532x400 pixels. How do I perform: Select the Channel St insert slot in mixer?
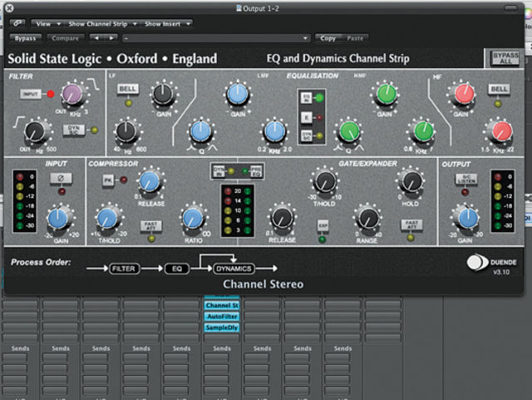(222, 305)
